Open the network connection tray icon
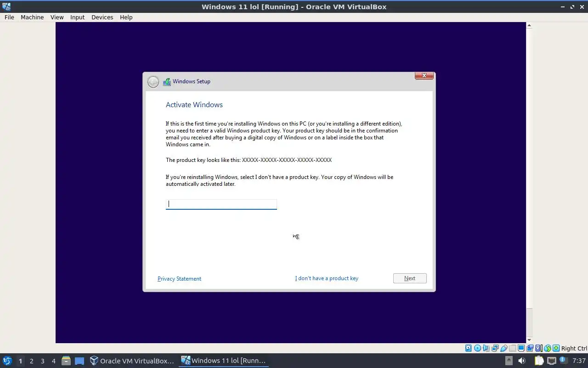The height and width of the screenshot is (368, 588). [551, 361]
